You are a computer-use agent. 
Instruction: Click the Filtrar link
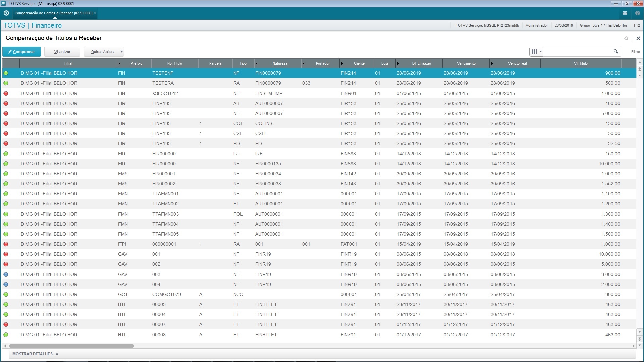(635, 52)
